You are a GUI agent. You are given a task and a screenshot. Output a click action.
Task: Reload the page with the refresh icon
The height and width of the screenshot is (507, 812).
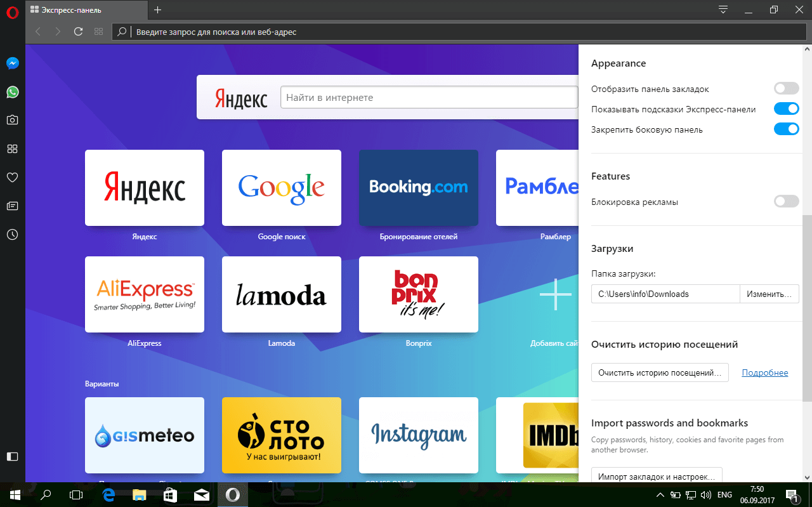[78, 31]
